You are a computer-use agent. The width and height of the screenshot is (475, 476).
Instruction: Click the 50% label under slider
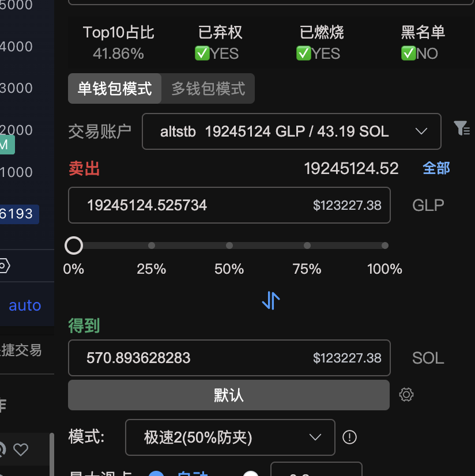click(229, 269)
